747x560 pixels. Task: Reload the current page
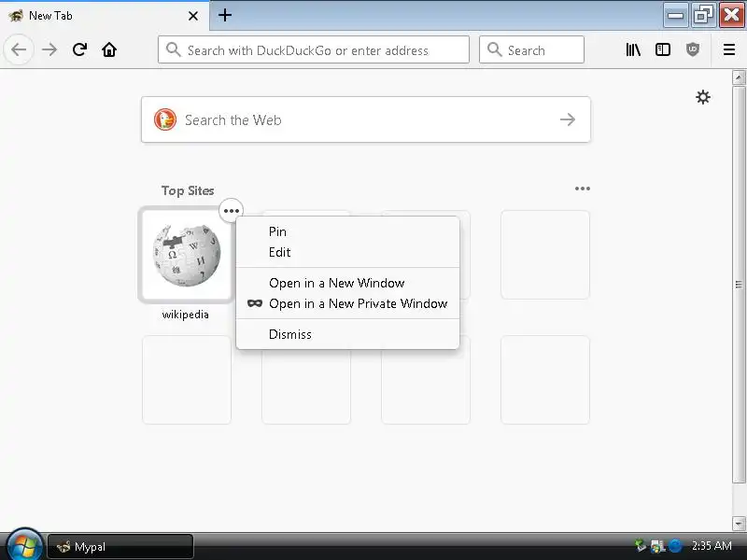pyautogui.click(x=79, y=49)
